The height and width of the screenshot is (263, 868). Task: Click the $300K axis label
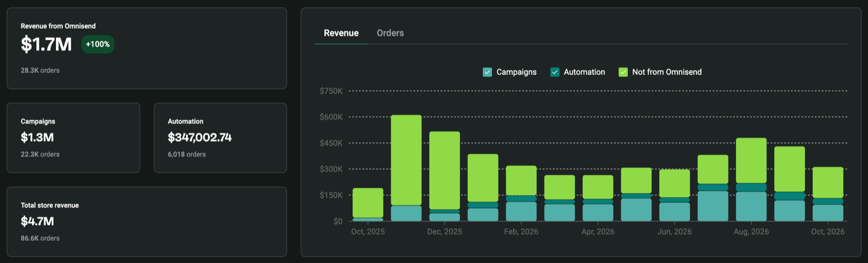[x=331, y=169]
